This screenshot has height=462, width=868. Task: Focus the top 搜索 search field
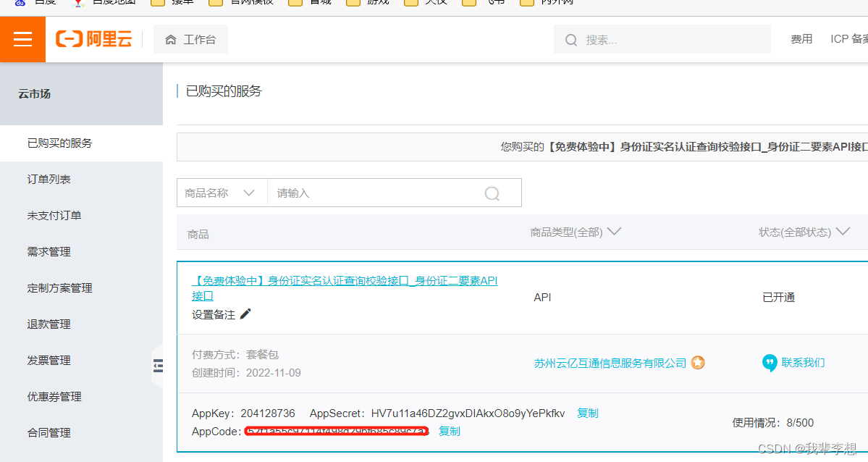tap(662, 40)
